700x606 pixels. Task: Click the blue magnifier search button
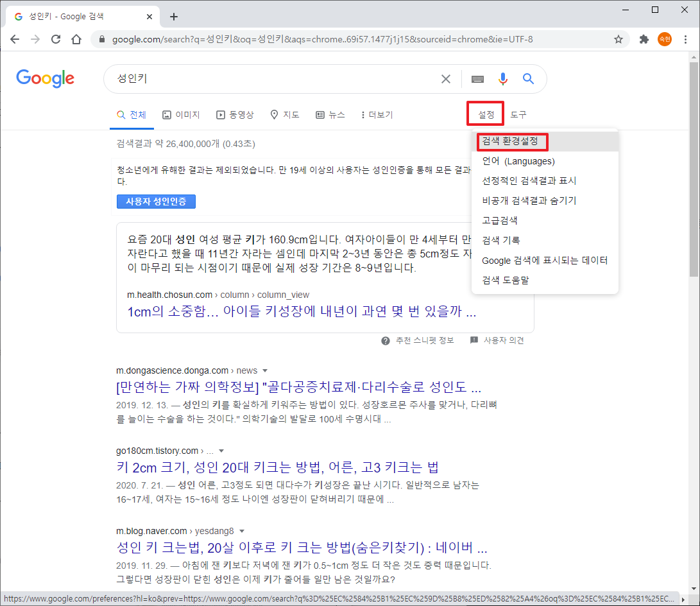(x=528, y=79)
